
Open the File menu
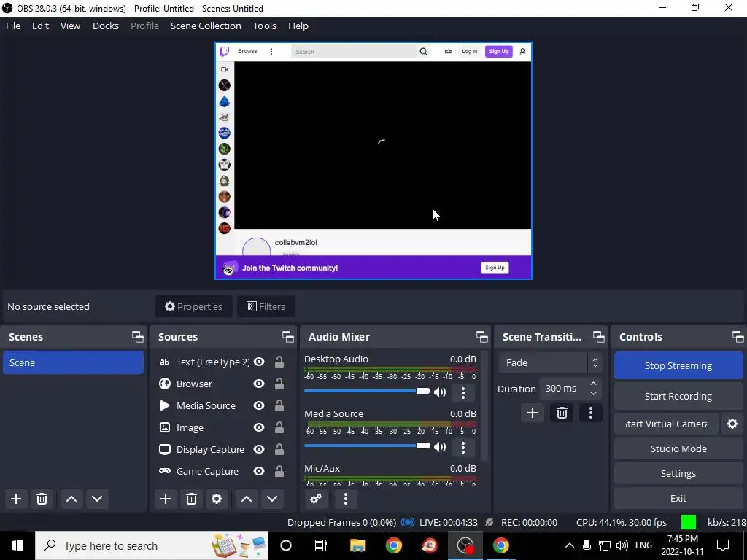(13, 26)
